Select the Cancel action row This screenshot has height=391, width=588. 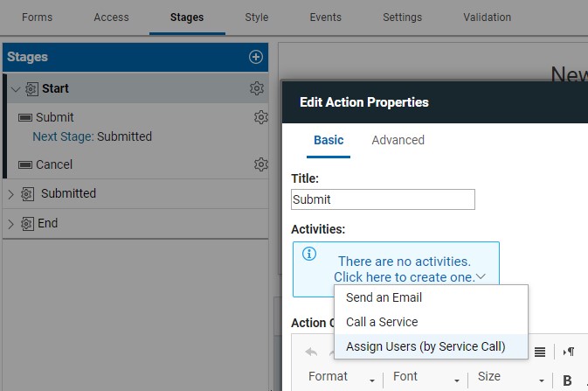[x=138, y=164]
